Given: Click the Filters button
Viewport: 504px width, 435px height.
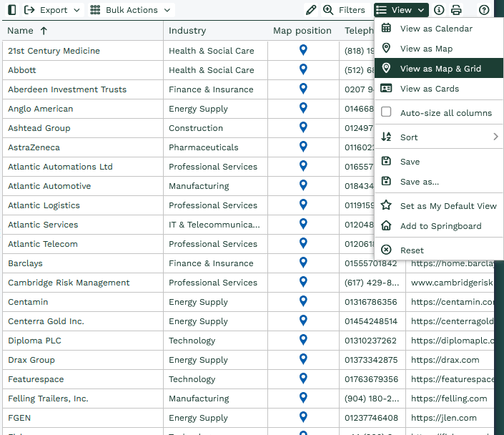Looking at the screenshot, I should (x=344, y=10).
